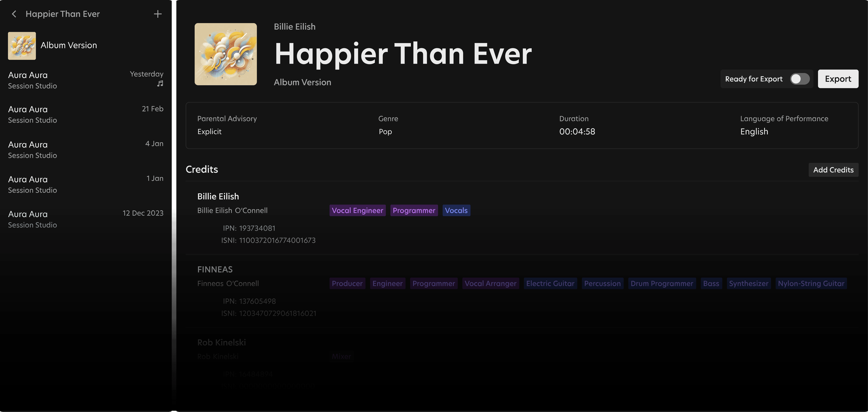Go back using the left chevron arrow
This screenshot has height=412, width=868.
pyautogui.click(x=14, y=14)
